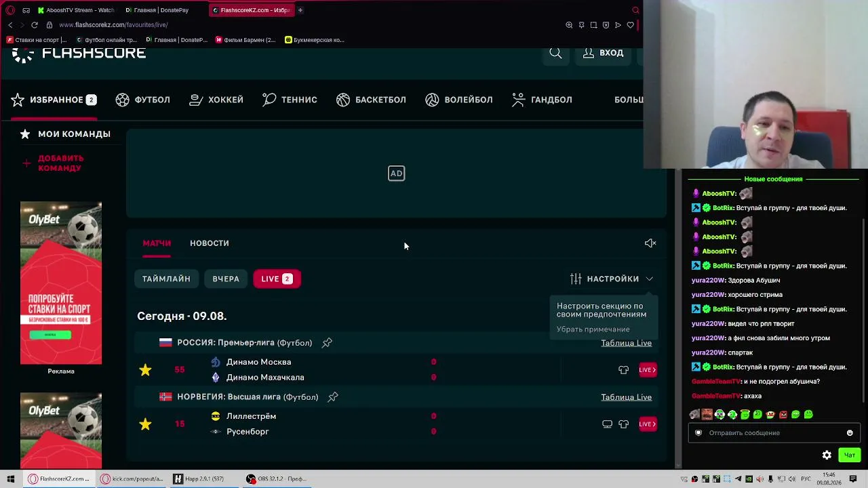Open the Windows Start menu
The width and height of the screenshot is (868, 488).
point(11,479)
